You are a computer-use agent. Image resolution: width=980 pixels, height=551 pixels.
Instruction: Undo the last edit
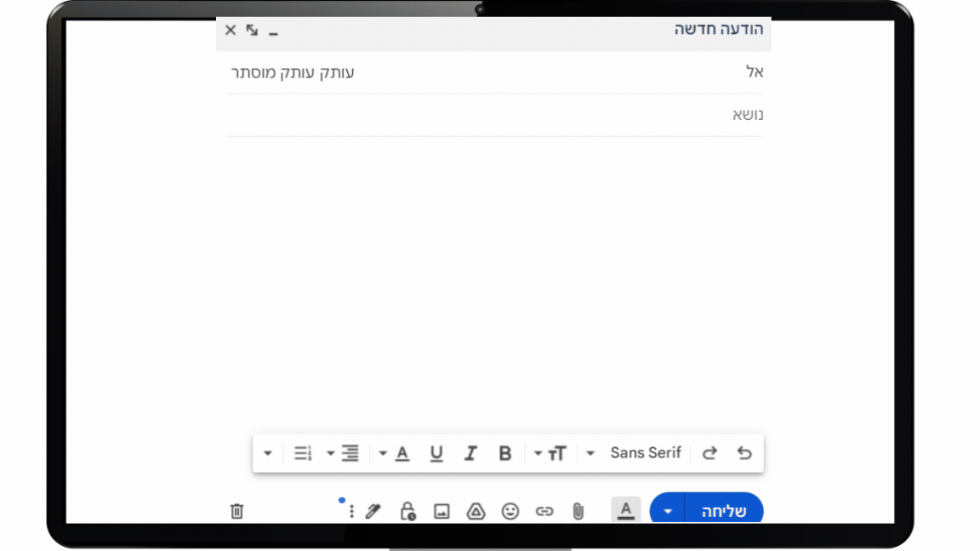[744, 453]
